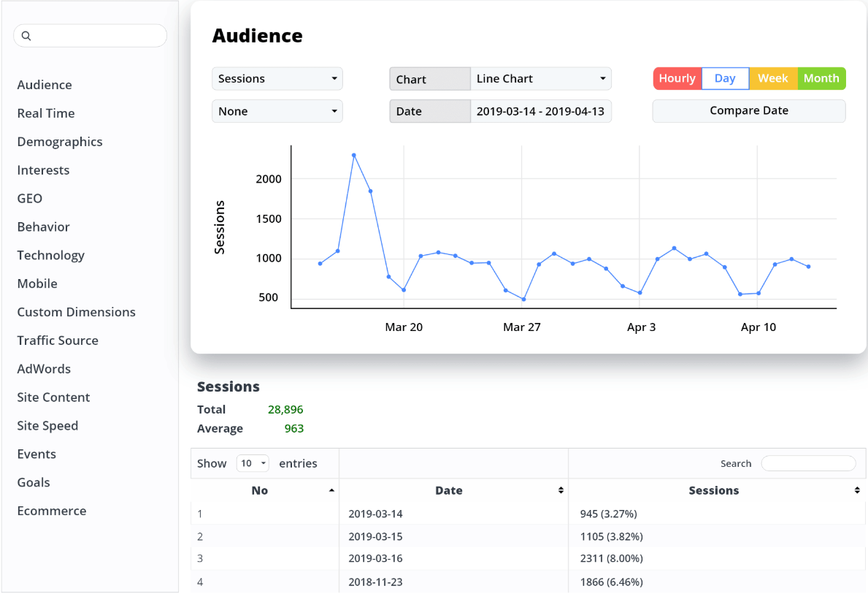This screenshot has width=868, height=594.
Task: Select Events in the sidebar
Action: click(x=37, y=454)
